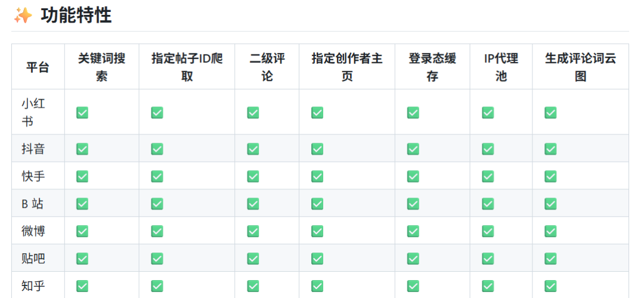Click 贴吧 checkmark under 生成评论词云图

click(x=550, y=259)
